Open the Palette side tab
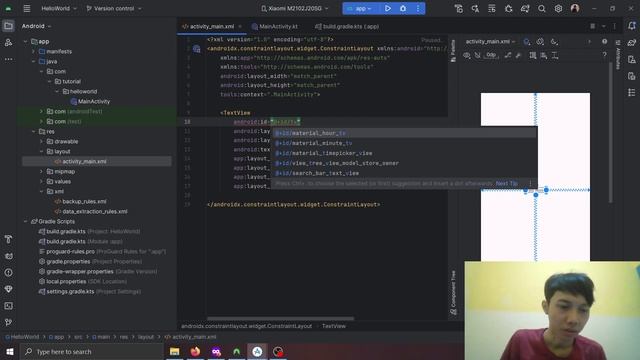Viewport: 640px width, 360px height. (453, 51)
